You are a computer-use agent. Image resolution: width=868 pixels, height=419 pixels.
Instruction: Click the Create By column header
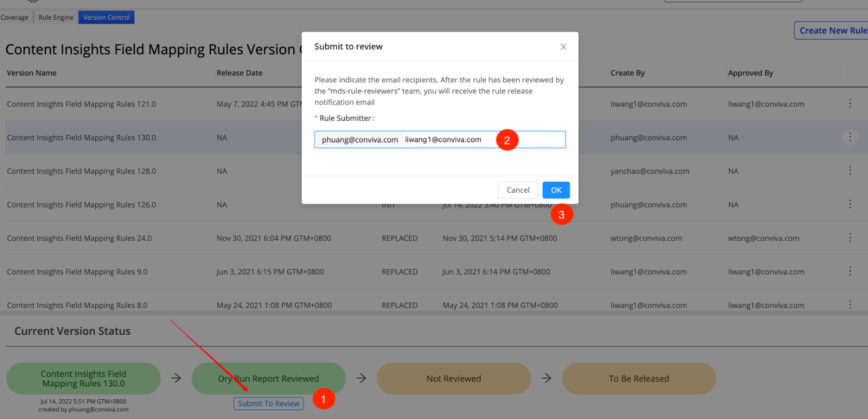[x=628, y=73]
